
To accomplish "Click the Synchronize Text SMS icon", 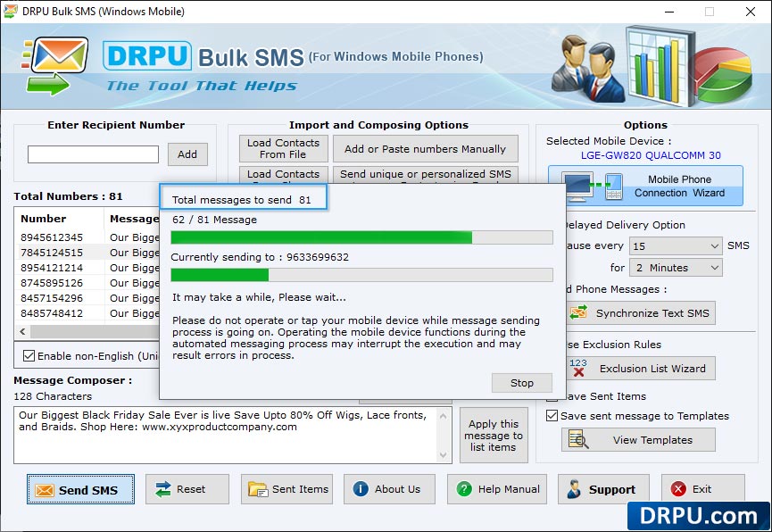I will pos(578,312).
